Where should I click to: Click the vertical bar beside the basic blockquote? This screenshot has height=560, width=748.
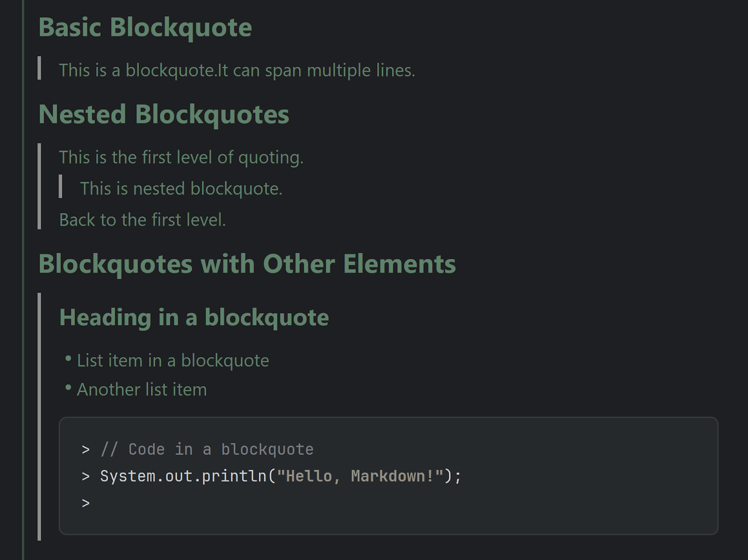[x=39, y=68]
